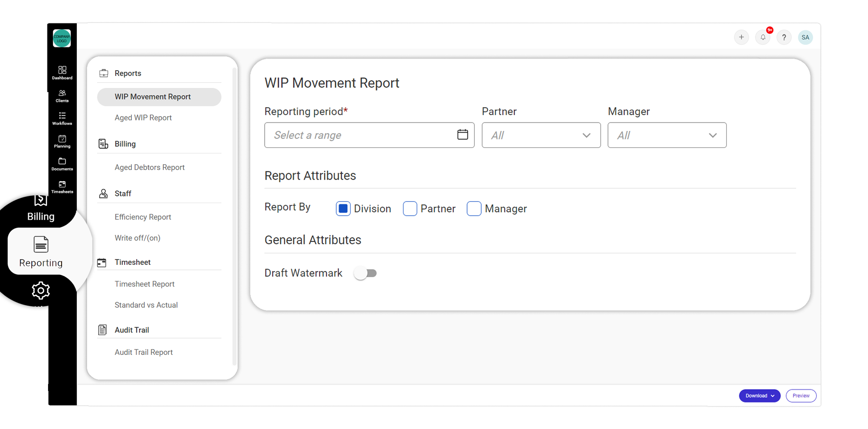Open the Dashboard sidebar icon
This screenshot has width=868, height=429.
pos(62,72)
